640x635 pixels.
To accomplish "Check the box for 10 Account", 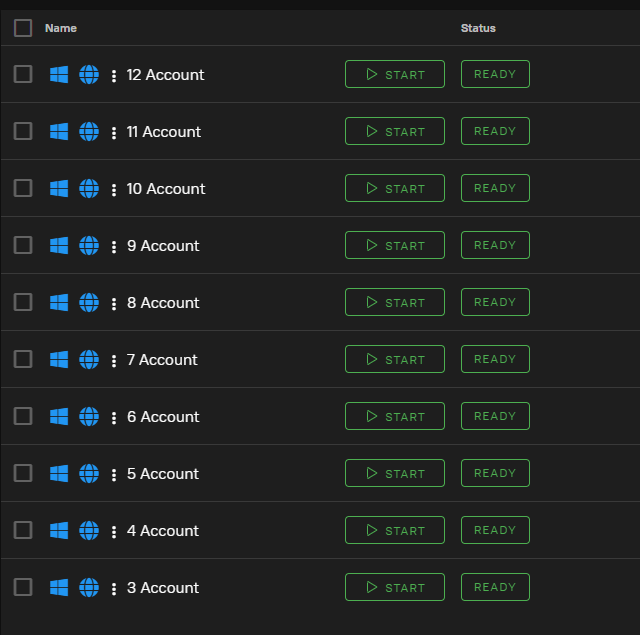I will (23, 189).
